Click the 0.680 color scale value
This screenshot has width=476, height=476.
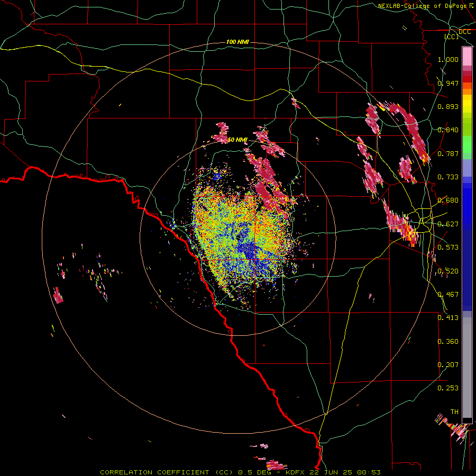coord(448,200)
